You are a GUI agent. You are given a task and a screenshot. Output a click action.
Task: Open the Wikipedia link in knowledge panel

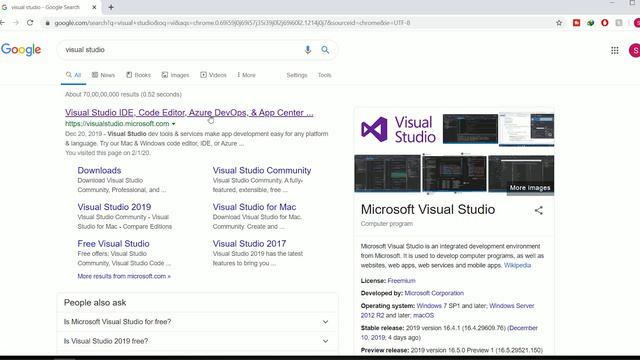517,265
